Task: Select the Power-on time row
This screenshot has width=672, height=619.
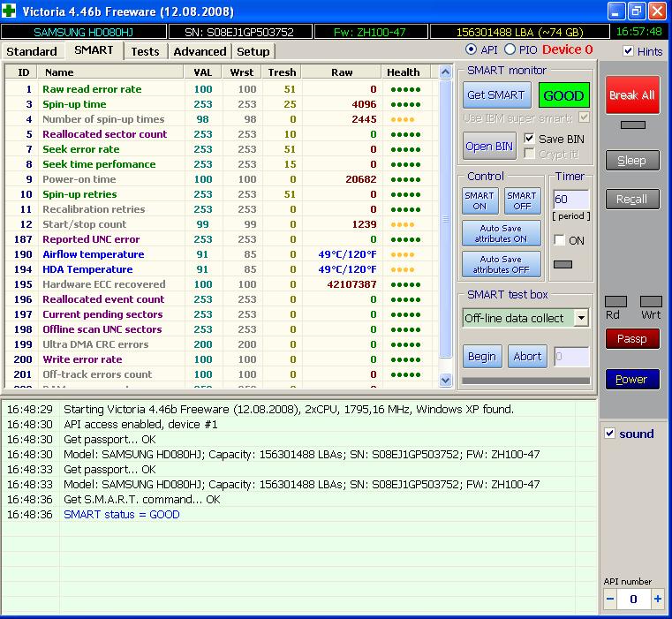Action: click(x=221, y=179)
